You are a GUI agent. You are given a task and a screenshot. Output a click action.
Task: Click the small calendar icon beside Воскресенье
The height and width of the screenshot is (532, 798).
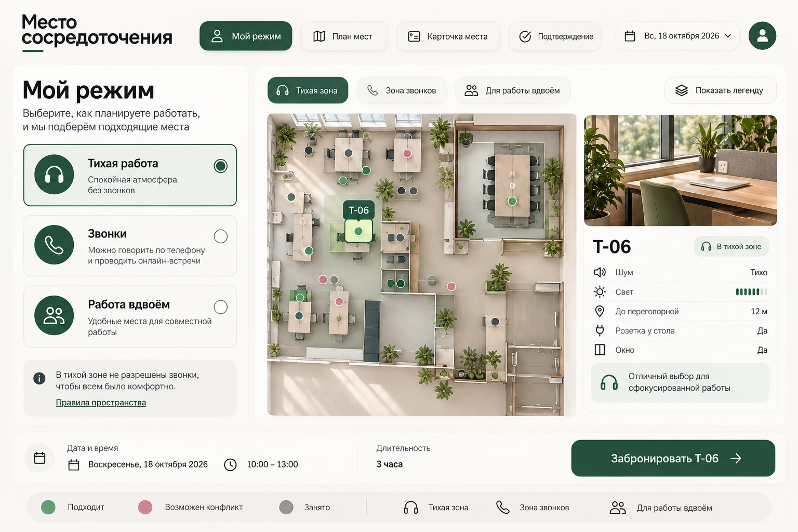coord(74,464)
